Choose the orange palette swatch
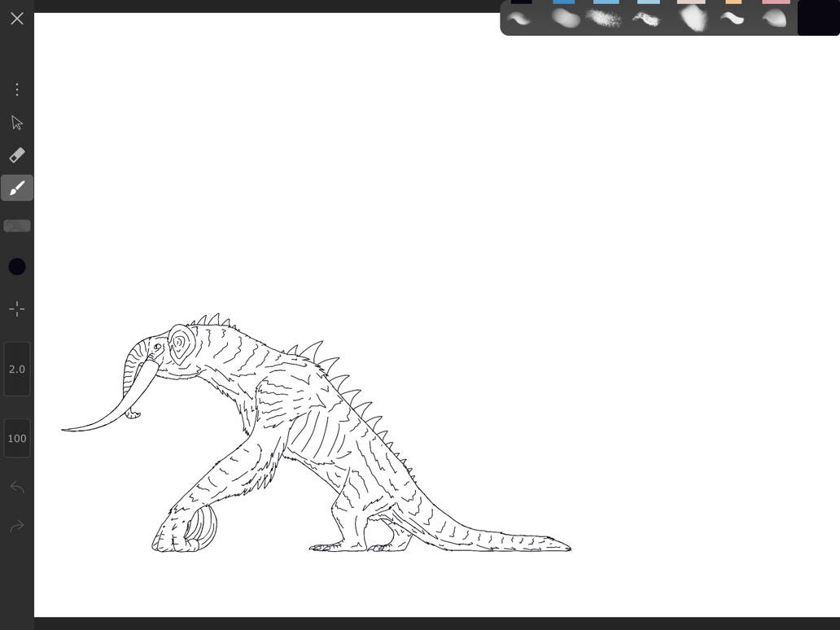Viewport: 840px width, 630px height. click(x=733, y=2)
